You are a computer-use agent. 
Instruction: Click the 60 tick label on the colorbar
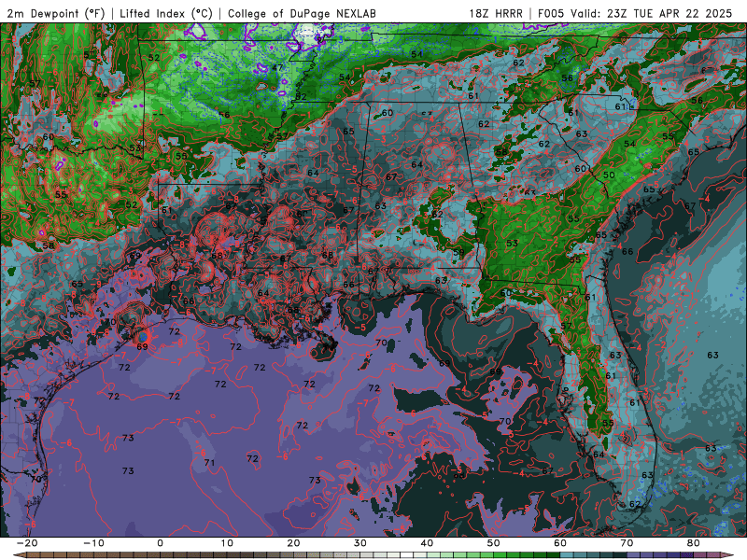click(560, 543)
